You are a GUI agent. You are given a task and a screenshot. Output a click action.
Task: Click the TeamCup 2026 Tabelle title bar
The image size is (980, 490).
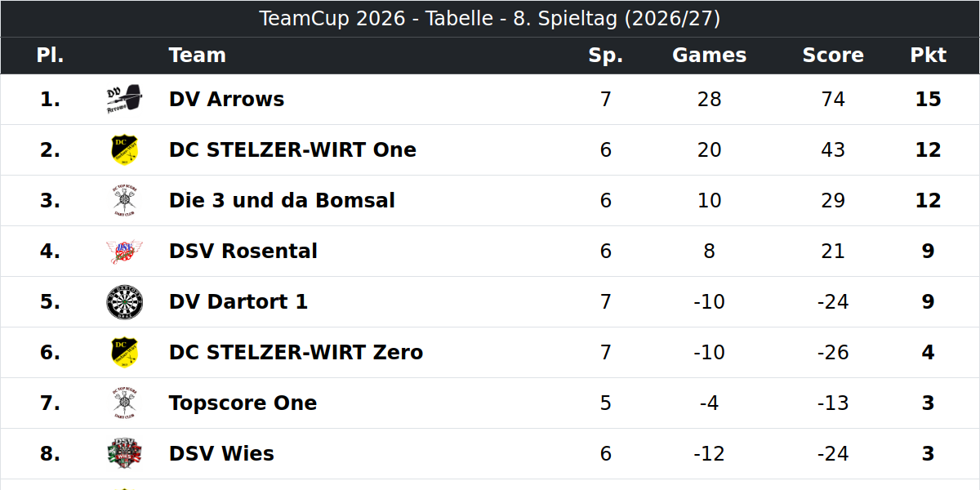point(490,19)
